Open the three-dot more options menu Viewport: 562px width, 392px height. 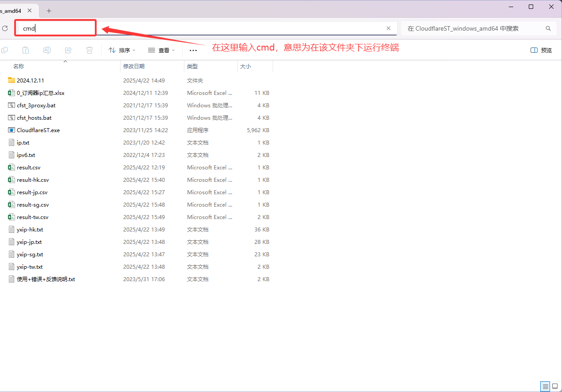point(193,50)
